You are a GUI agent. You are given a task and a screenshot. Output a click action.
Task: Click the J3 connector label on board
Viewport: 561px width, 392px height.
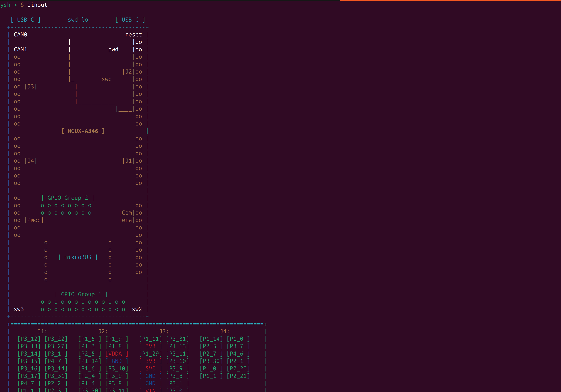31,87
